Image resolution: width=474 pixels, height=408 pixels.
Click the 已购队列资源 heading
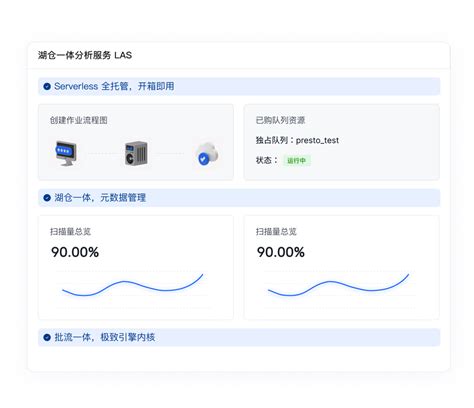(280, 120)
